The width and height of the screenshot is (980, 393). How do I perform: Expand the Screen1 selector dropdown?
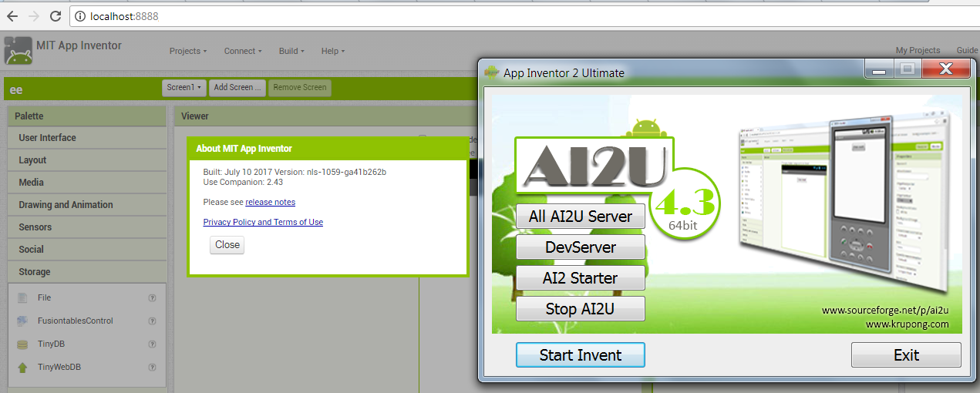coord(184,87)
